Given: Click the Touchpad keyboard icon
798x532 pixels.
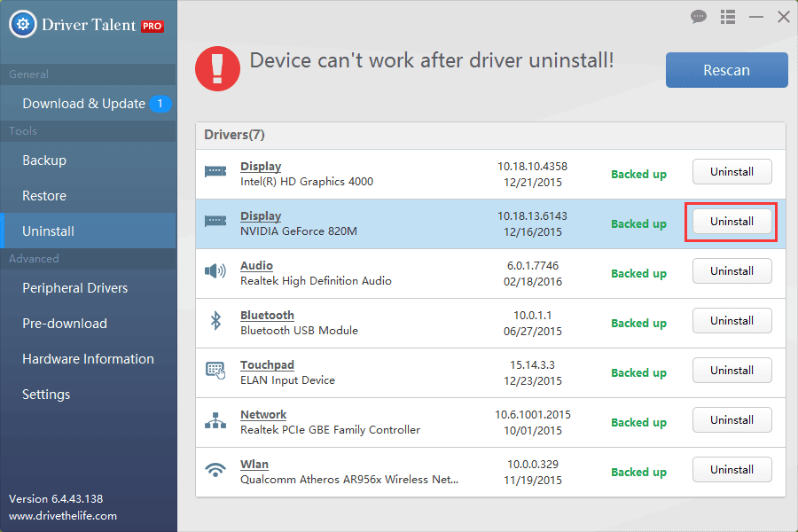Looking at the screenshot, I should [215, 370].
